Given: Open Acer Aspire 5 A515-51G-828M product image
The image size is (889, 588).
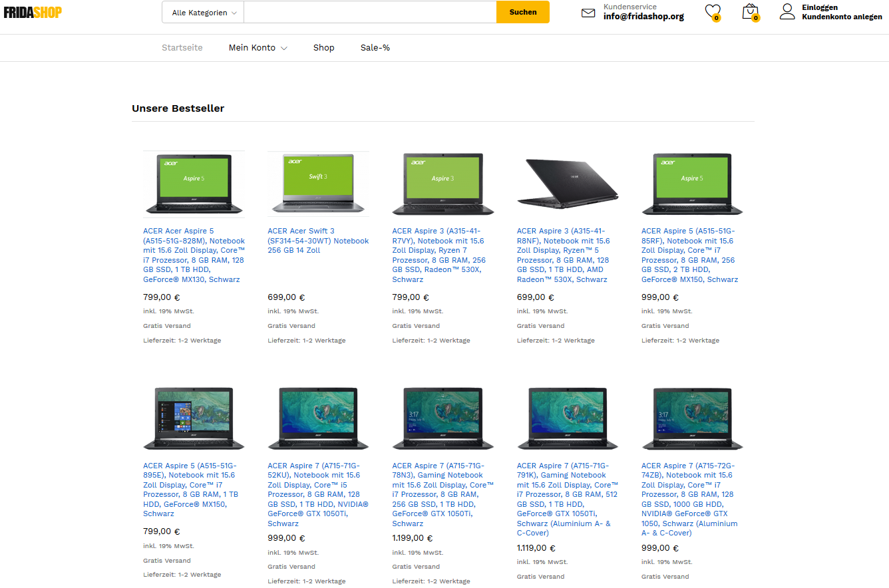Looking at the screenshot, I should (194, 184).
